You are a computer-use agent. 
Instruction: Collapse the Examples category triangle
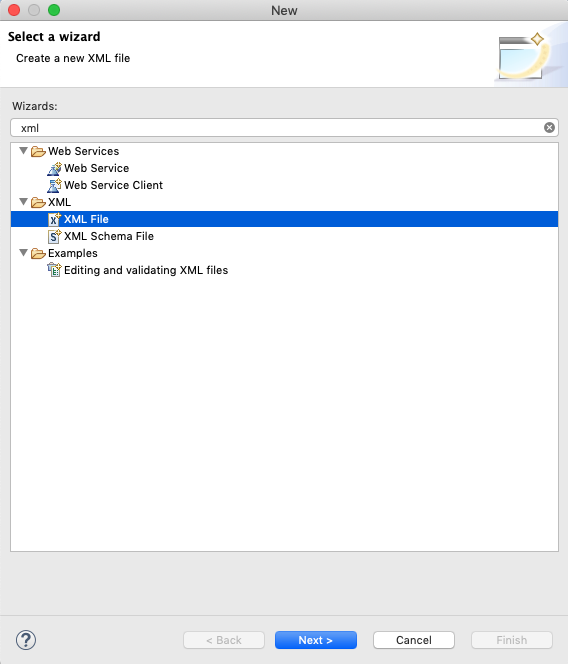24,253
